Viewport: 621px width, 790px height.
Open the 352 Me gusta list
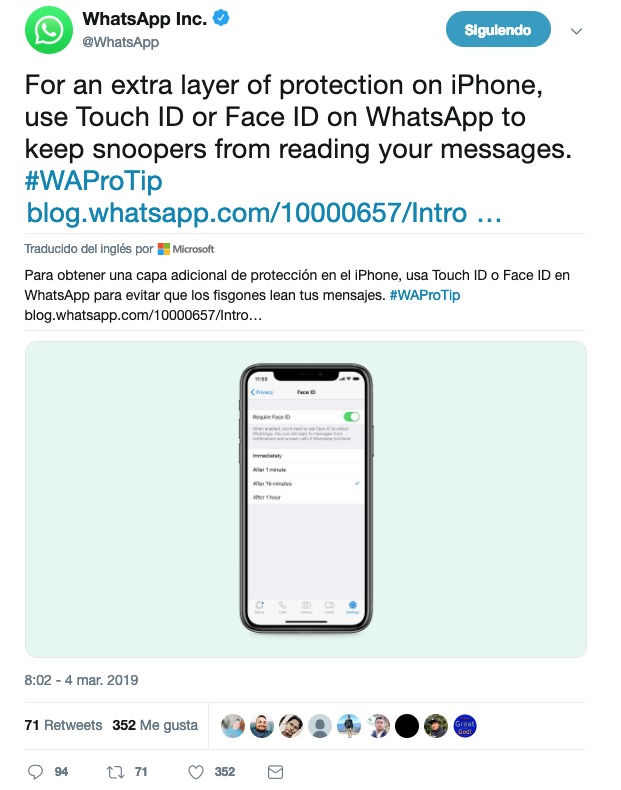(x=155, y=725)
